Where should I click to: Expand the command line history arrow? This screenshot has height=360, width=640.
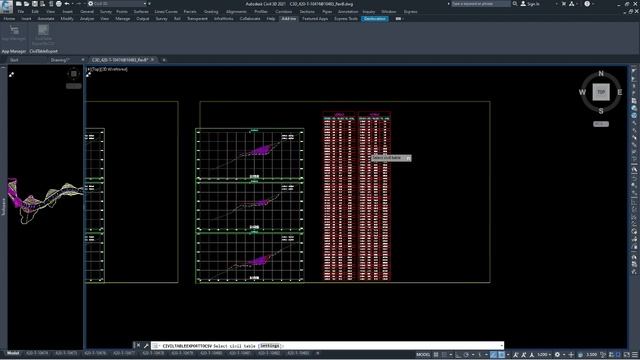(x=501, y=346)
